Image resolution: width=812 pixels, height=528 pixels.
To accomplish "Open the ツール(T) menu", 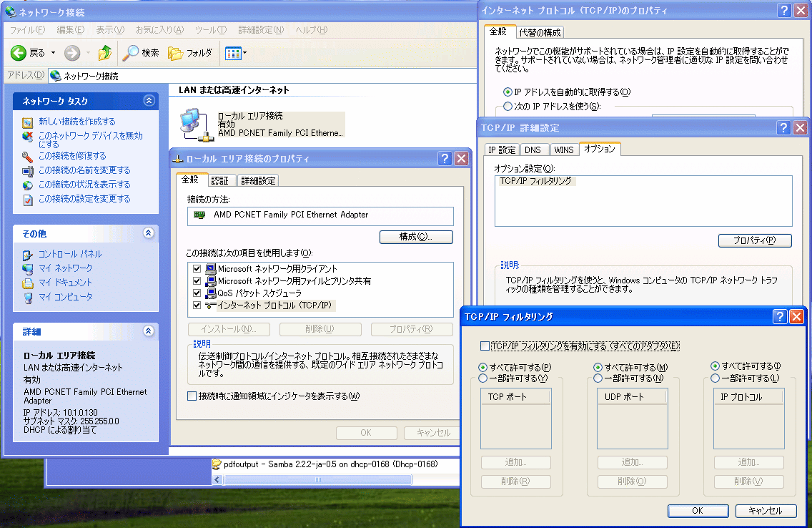I will click(210, 30).
